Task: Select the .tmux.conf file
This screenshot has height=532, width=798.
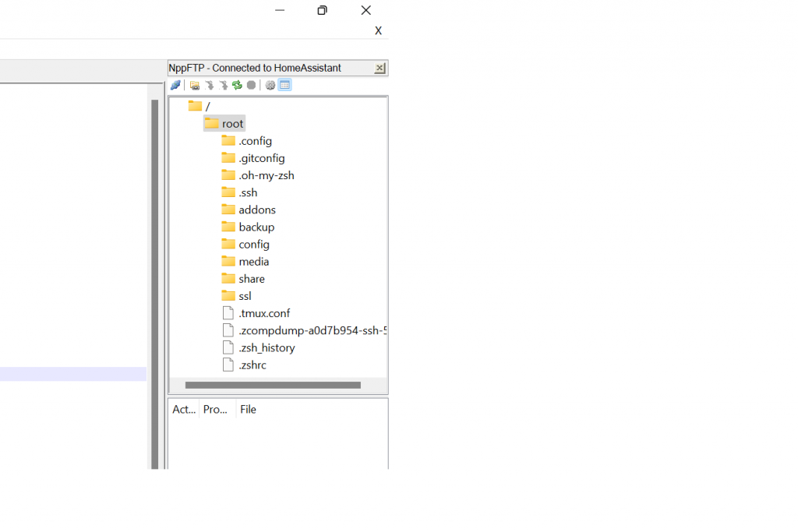Action: (x=256, y=314)
